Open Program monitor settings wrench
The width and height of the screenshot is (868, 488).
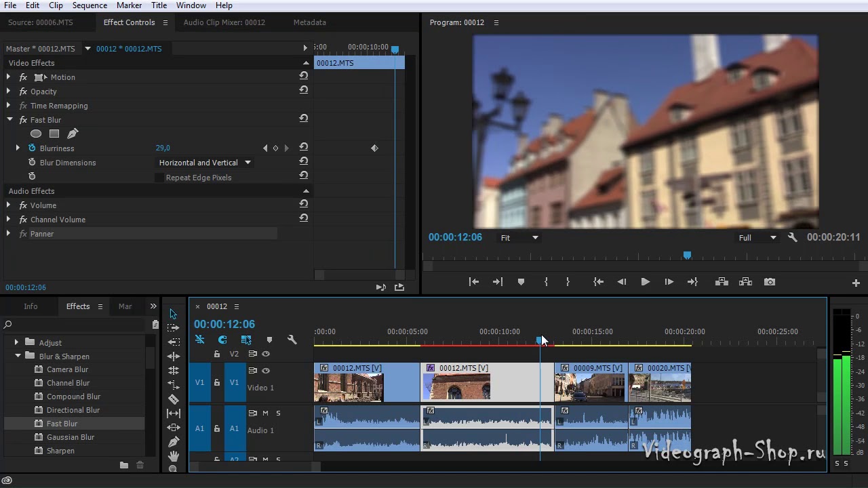[792, 237]
